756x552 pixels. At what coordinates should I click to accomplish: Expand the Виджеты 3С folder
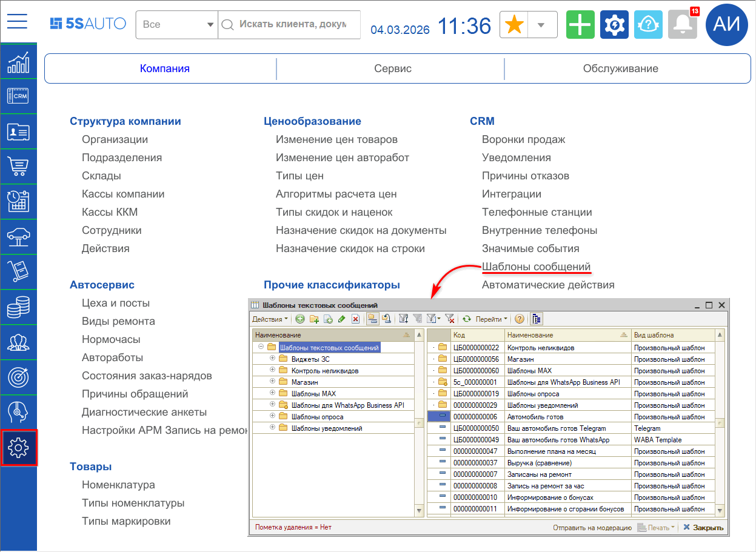tap(272, 359)
